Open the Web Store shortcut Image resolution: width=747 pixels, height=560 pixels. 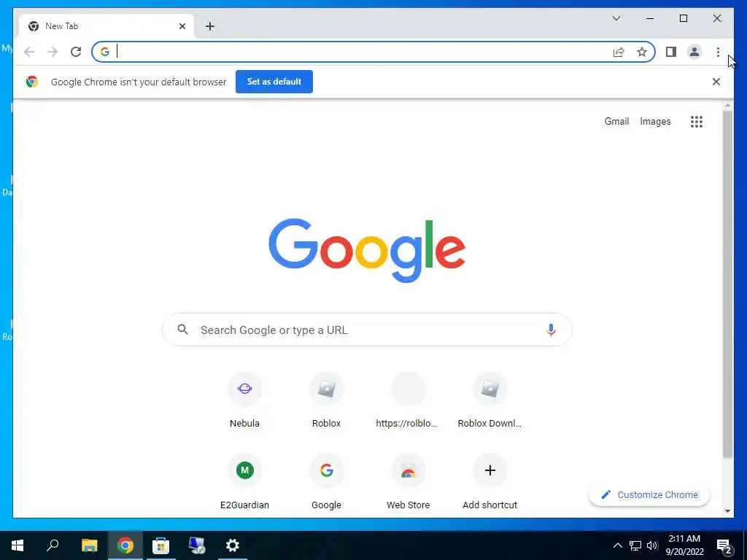(x=408, y=482)
